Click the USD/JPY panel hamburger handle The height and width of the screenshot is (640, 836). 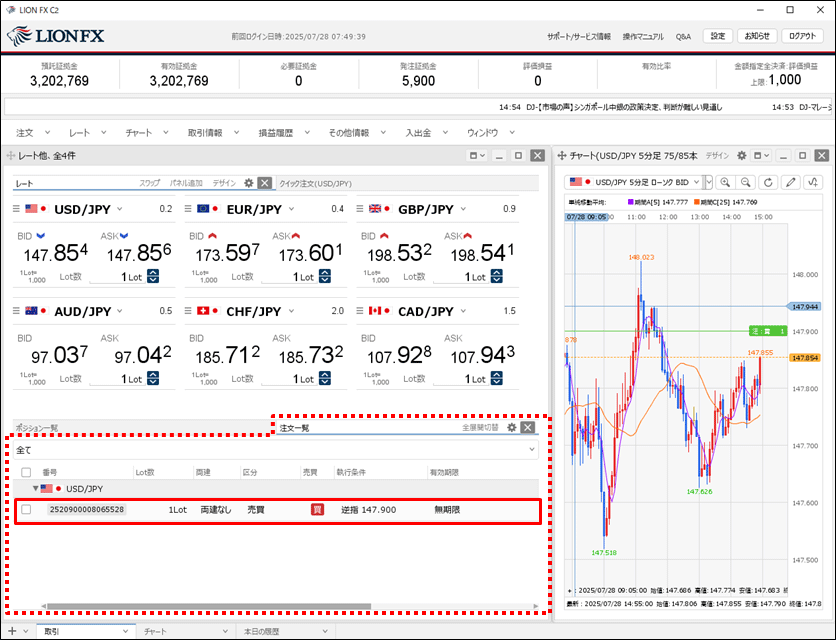[x=17, y=209]
